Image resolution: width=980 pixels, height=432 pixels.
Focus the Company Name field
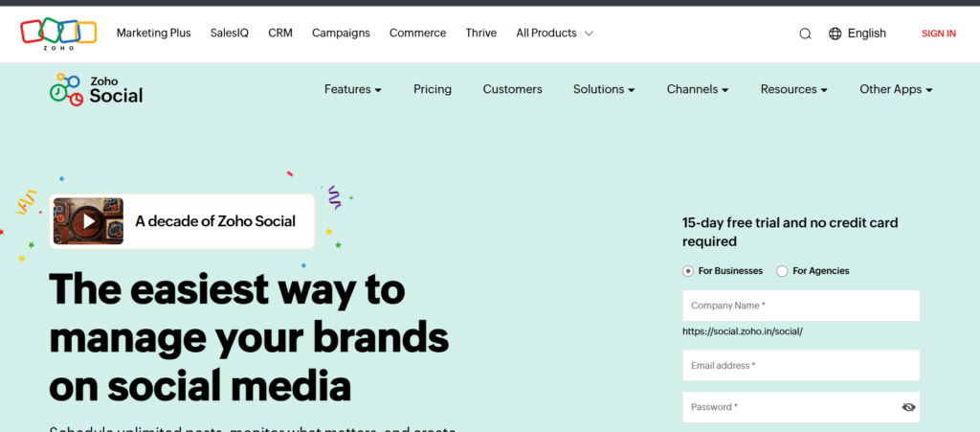801,306
